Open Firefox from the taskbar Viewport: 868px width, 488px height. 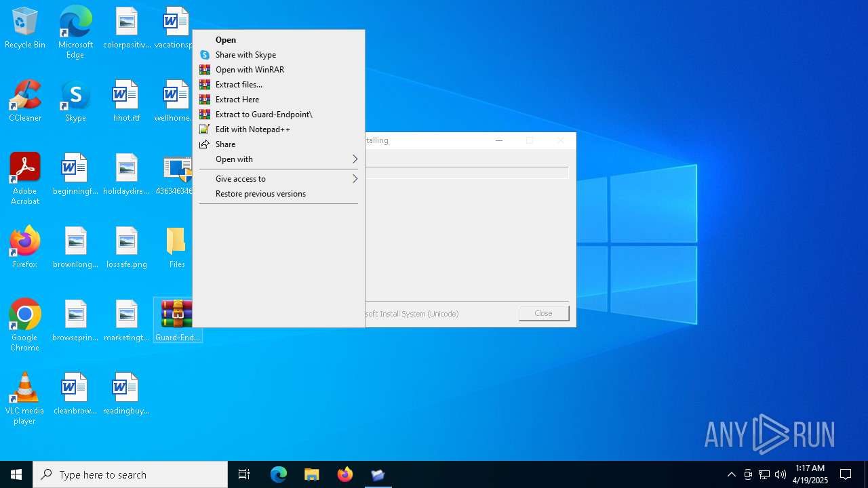(344, 474)
